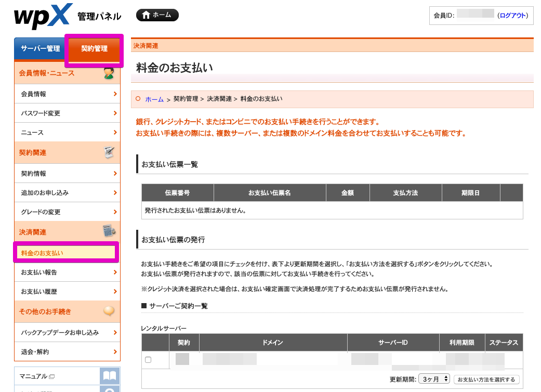Screen dimensions: 541x392
Task: Click the speech balloon icon by その他のお手続き
Action: [x=108, y=311]
